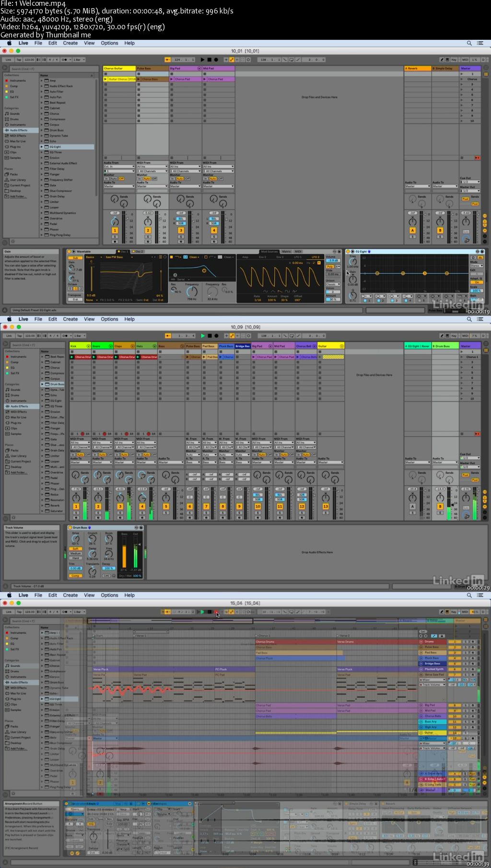Open Packs place in the 10_01 browser
The image size is (491, 868).
pos(14,174)
